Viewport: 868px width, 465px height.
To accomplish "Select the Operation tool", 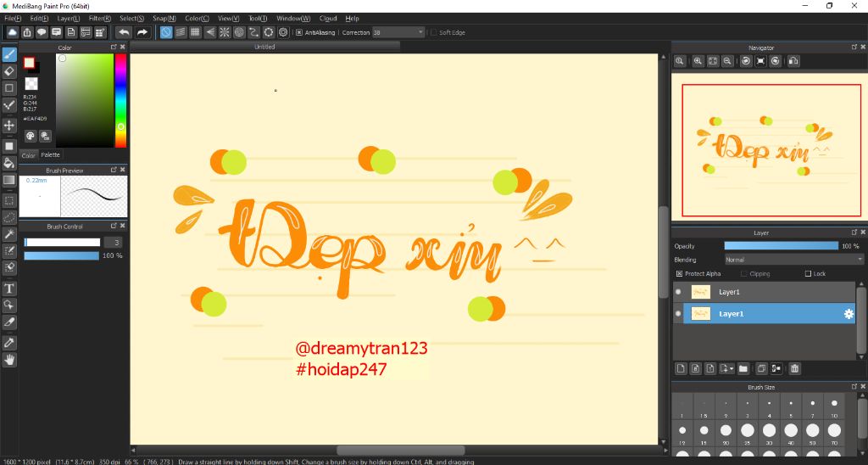I will [x=9, y=305].
